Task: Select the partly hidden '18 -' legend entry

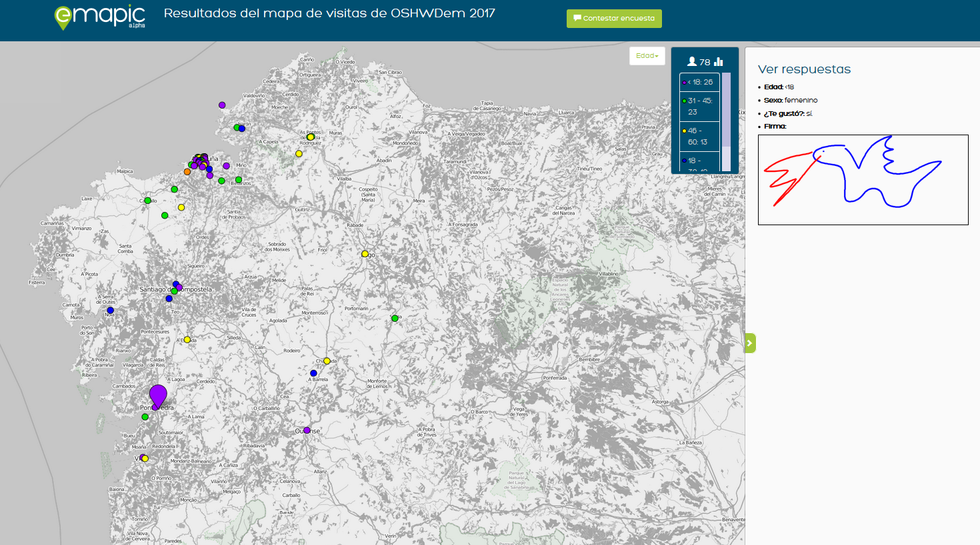Action: pyautogui.click(x=699, y=161)
